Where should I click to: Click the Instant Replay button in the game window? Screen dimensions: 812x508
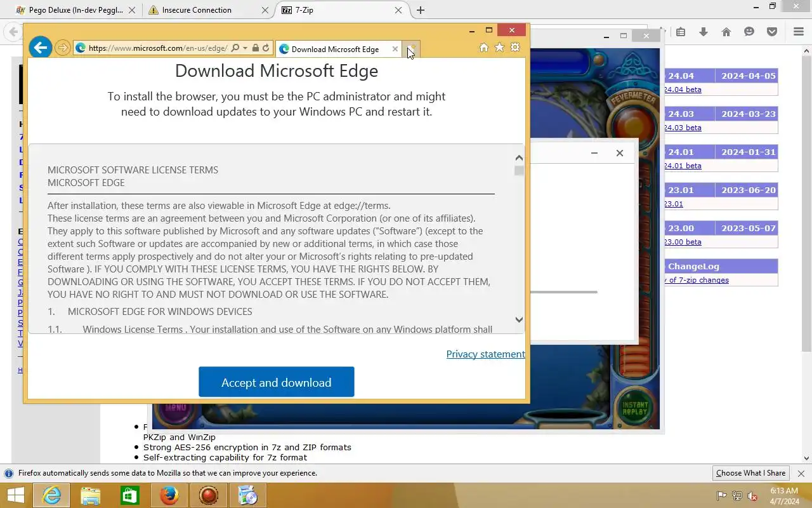click(634, 408)
